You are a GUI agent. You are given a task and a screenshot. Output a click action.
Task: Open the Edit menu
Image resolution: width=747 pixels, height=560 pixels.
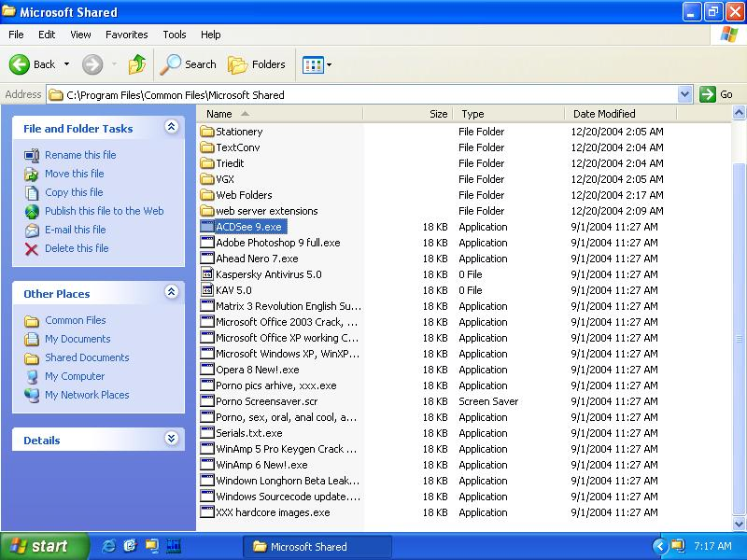tap(47, 35)
